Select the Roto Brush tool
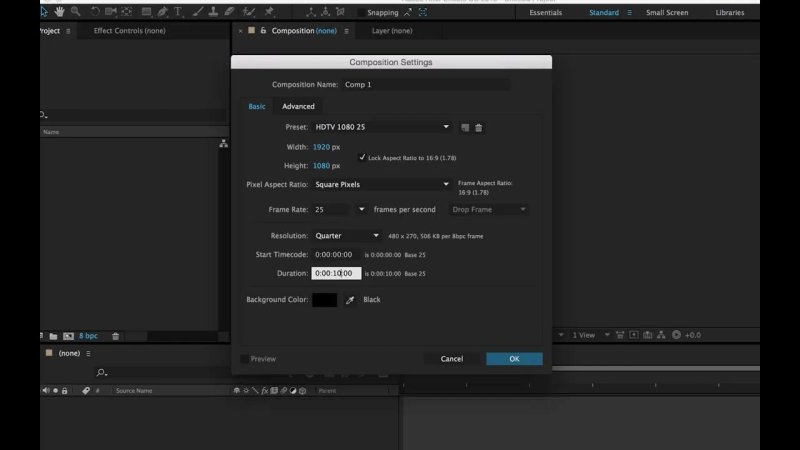 pos(248,11)
